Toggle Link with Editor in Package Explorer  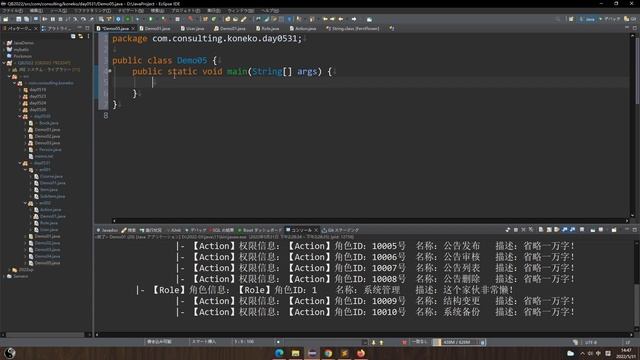[x=81, y=36]
